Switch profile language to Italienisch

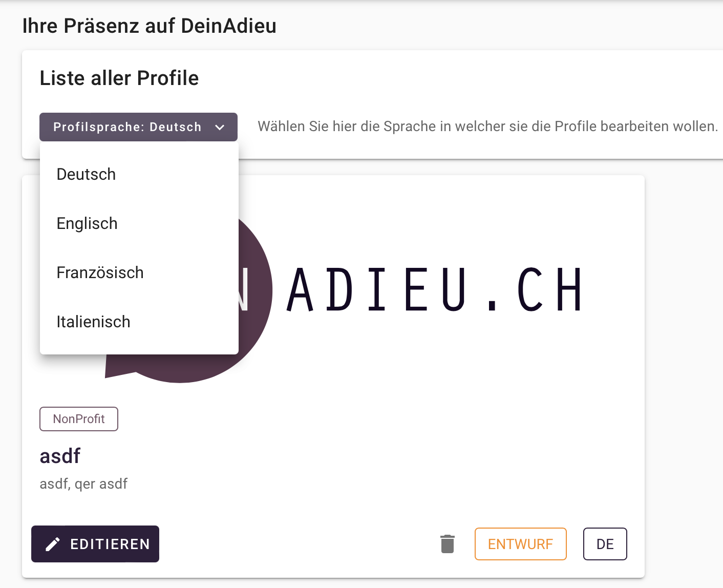tap(94, 322)
